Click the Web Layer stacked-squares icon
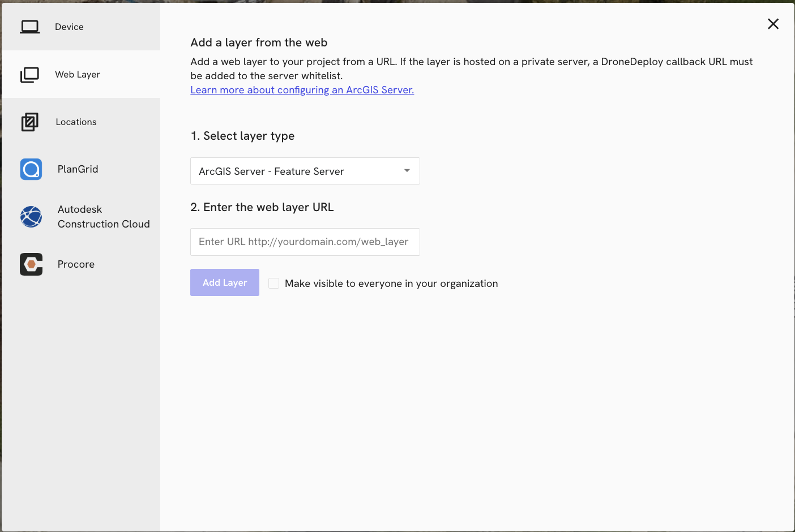The image size is (795, 532). (30, 75)
